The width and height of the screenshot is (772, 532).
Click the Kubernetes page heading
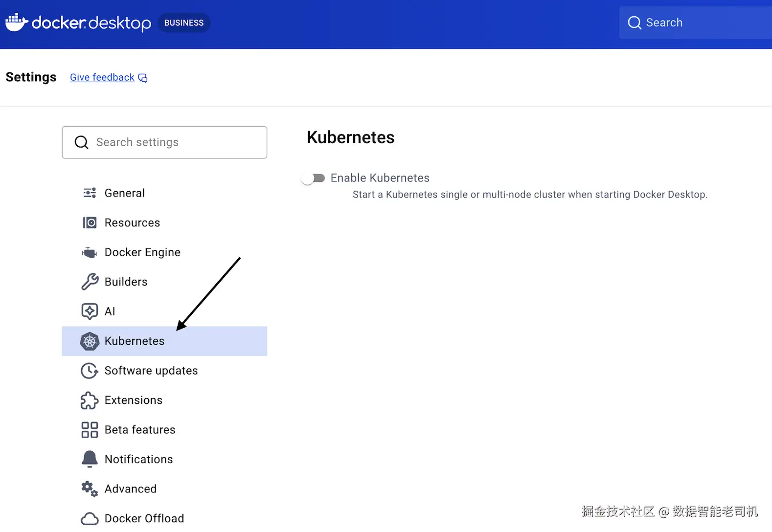(351, 137)
